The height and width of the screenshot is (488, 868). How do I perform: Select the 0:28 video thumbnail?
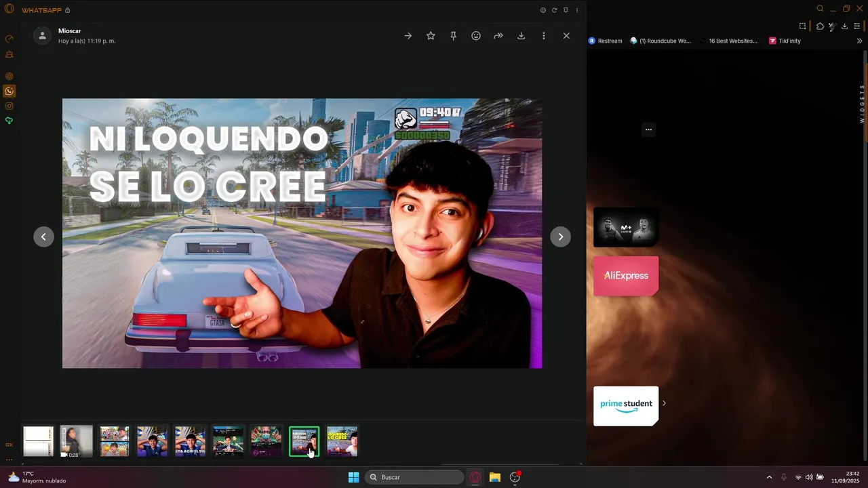[x=76, y=441]
